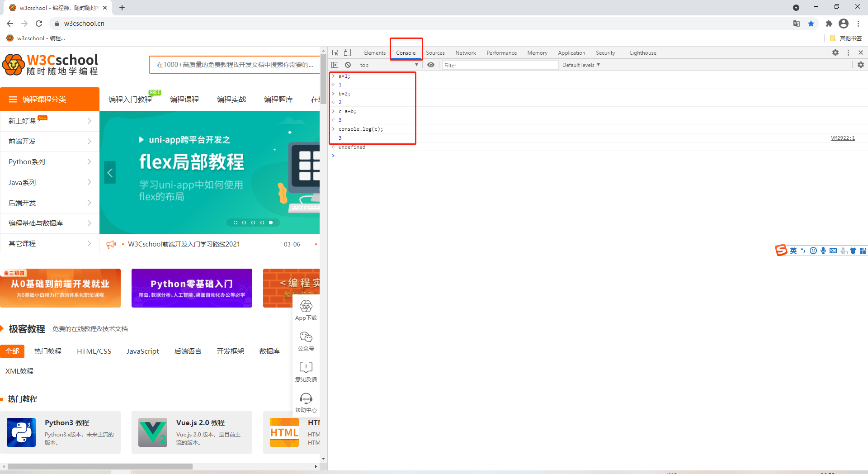The height and width of the screenshot is (474, 868).
Task: Show the console sidebar panel icon
Action: 335,65
